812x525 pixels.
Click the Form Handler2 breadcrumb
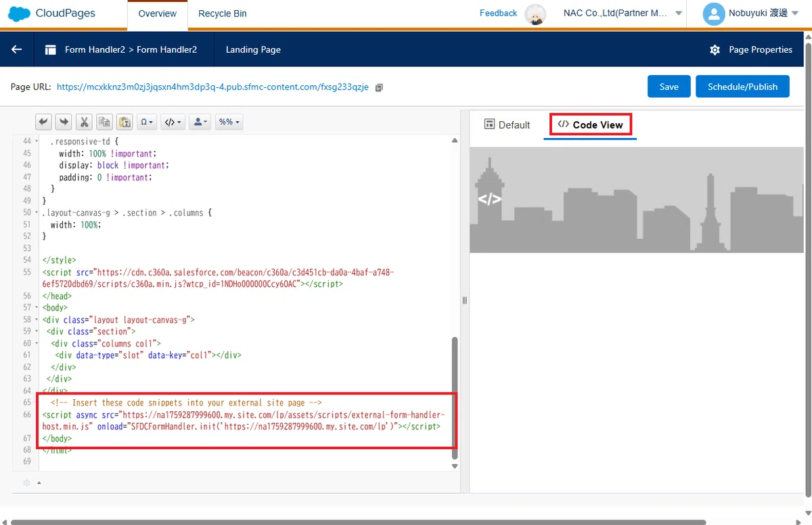point(131,49)
